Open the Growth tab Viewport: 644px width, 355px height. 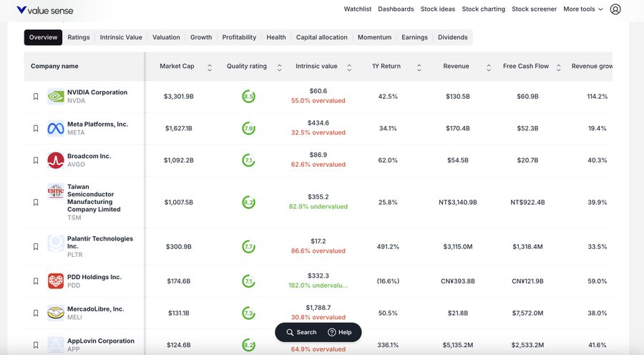pos(201,37)
